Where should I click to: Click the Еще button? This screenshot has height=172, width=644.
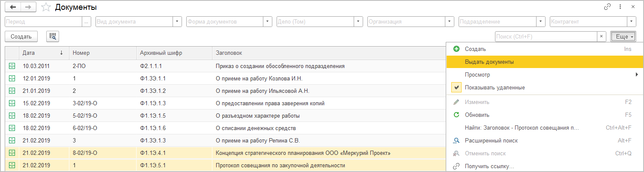click(623, 36)
